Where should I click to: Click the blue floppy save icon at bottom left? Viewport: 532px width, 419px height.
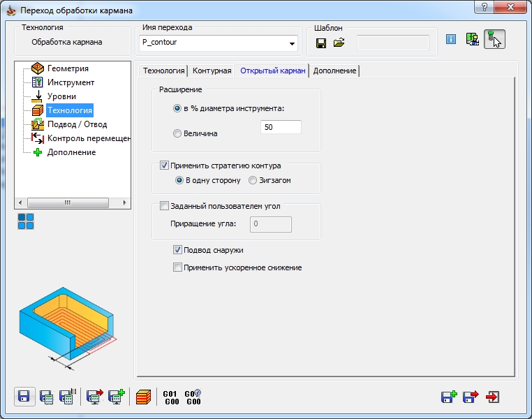point(24,397)
